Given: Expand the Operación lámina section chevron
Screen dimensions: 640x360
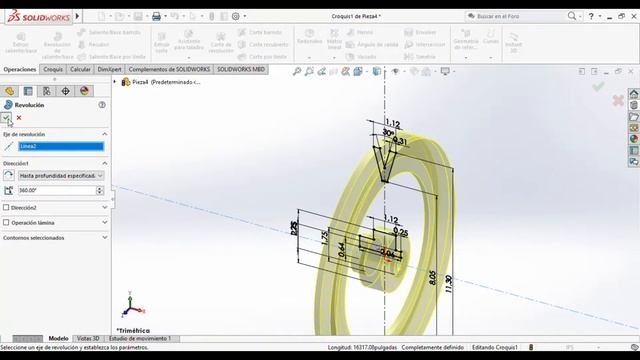Looking at the screenshot, I should [105, 222].
